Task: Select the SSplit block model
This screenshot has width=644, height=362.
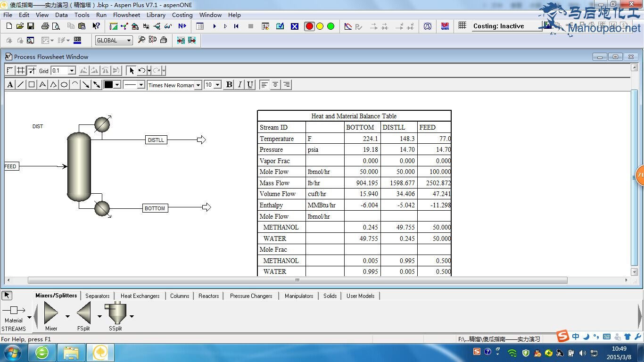Action: [115, 316]
